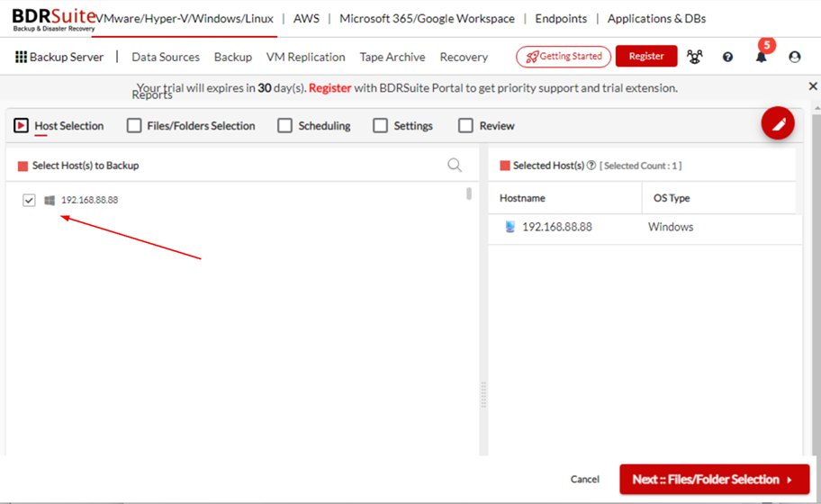Viewport: 821px width, 504px height.
Task: Click the rocket Getting Started button
Action: tap(564, 57)
